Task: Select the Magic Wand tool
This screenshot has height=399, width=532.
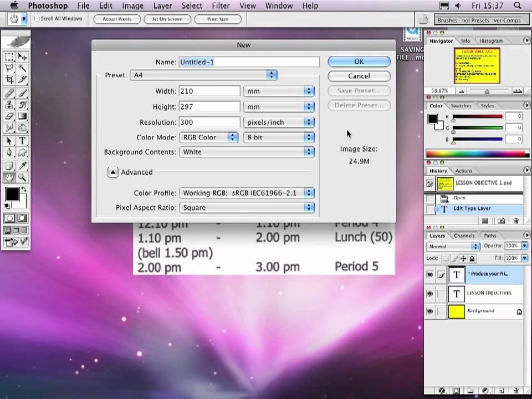Action: [22, 68]
